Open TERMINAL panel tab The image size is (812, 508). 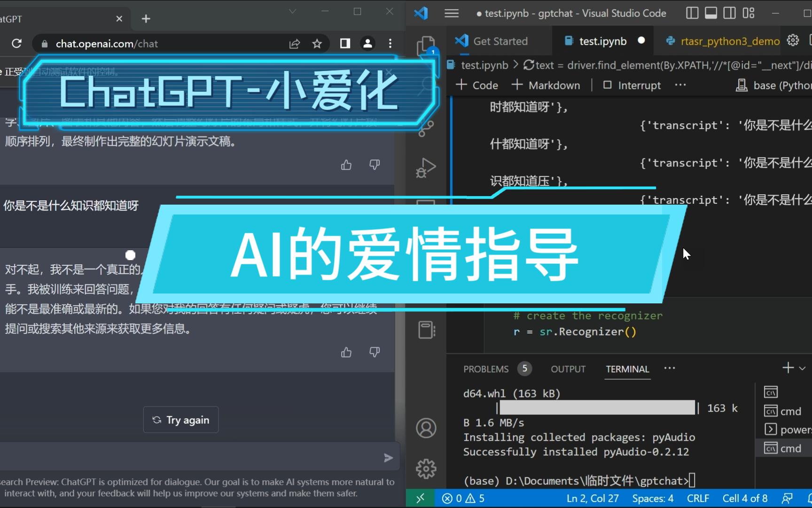627,369
